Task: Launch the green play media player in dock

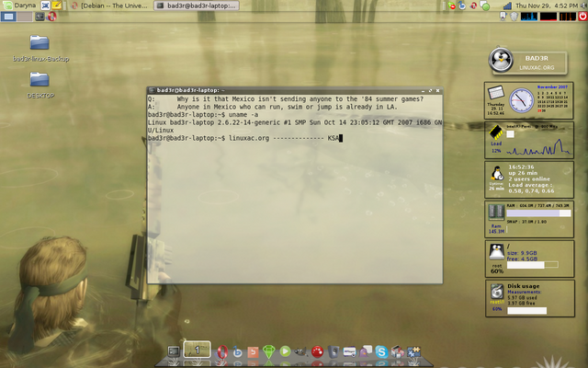Action: (x=285, y=351)
